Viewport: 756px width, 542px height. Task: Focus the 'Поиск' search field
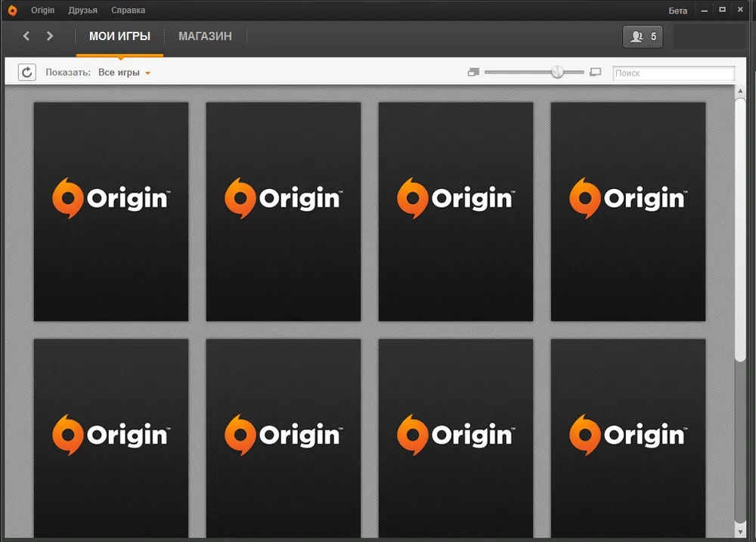click(x=673, y=73)
